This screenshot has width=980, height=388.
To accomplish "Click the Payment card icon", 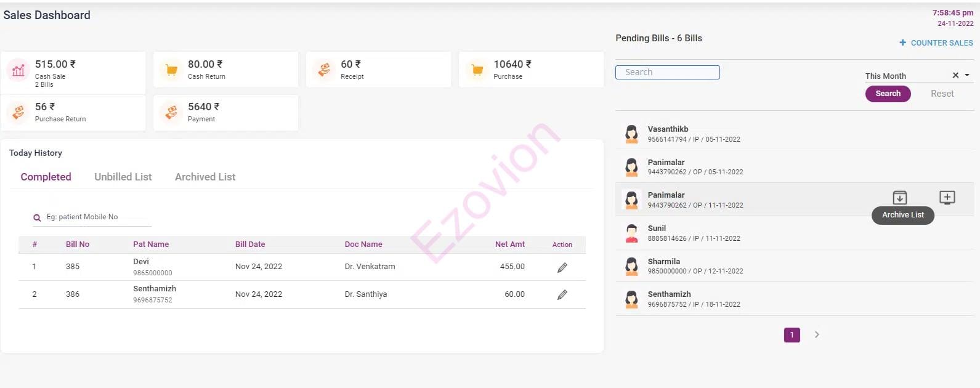I will [x=171, y=113].
